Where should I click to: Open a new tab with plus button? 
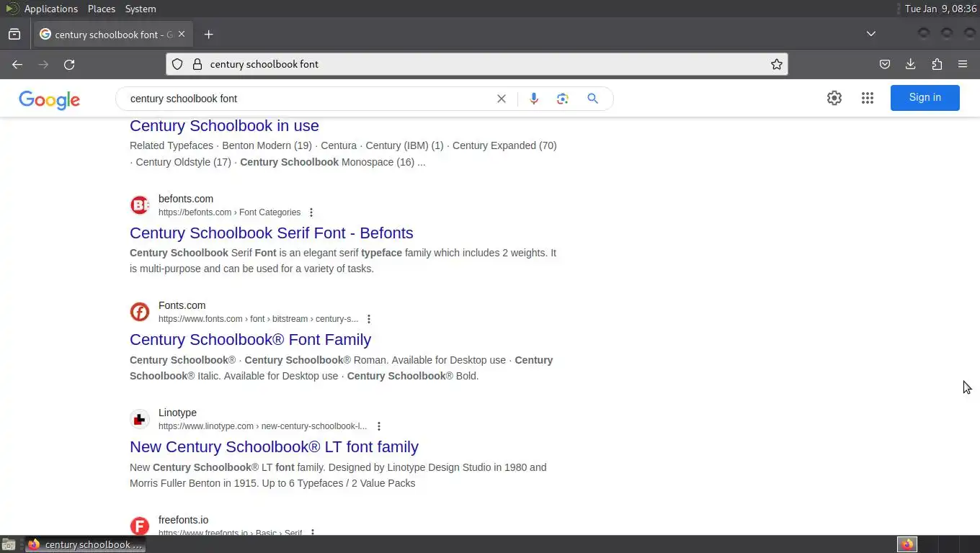pyautogui.click(x=208, y=34)
